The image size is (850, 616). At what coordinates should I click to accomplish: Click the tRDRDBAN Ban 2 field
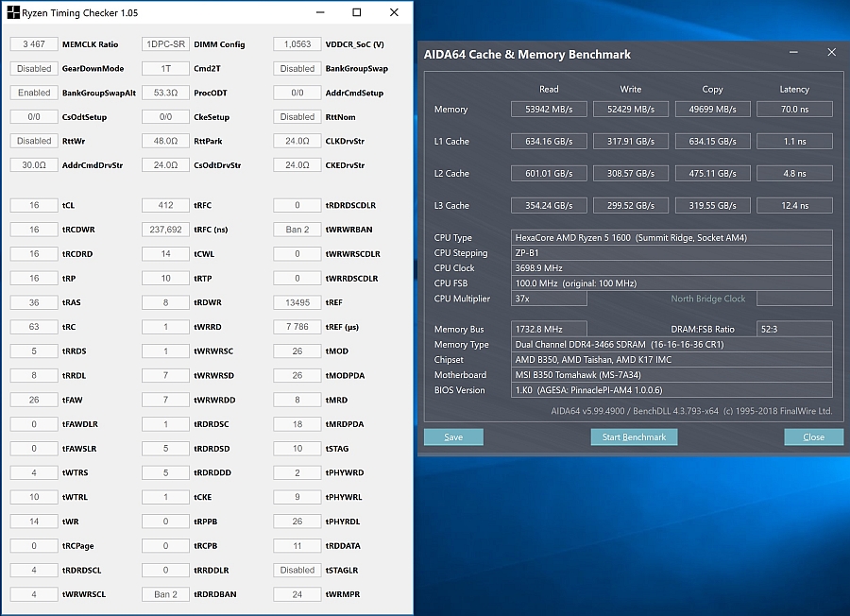pyautogui.click(x=166, y=594)
